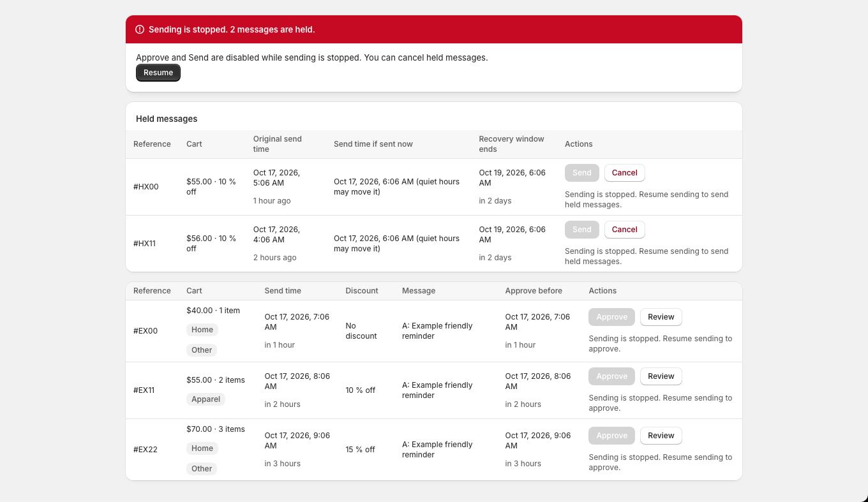Click the disabled Approve button for #EX00
868x502 pixels.
[612, 317]
